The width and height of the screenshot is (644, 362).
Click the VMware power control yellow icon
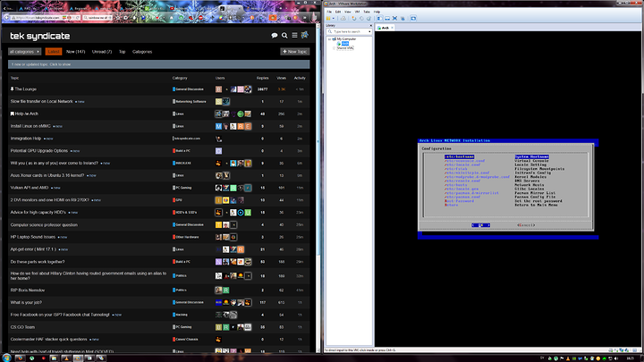point(328,18)
